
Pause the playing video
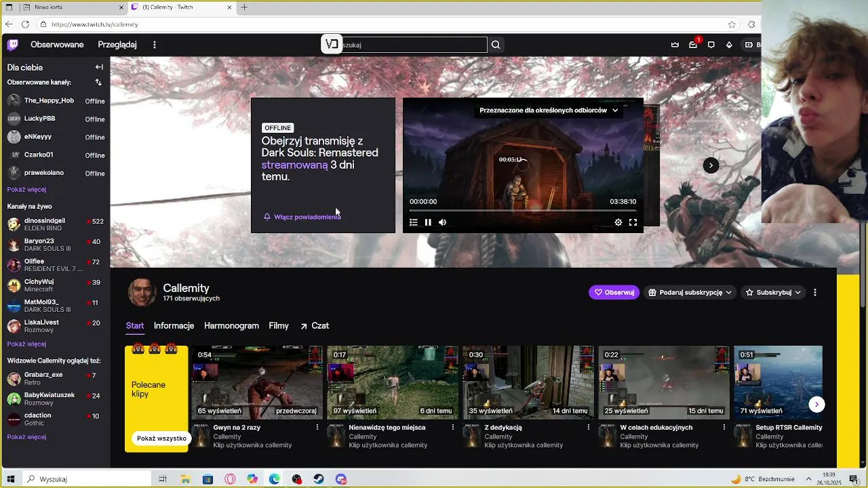(x=428, y=222)
